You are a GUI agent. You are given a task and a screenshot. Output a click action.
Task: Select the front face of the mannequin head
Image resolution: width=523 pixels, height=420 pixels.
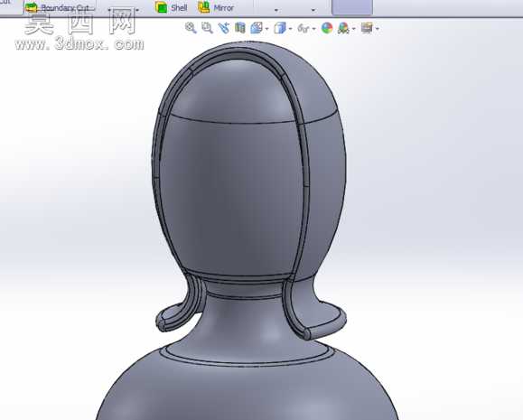pos(232,197)
